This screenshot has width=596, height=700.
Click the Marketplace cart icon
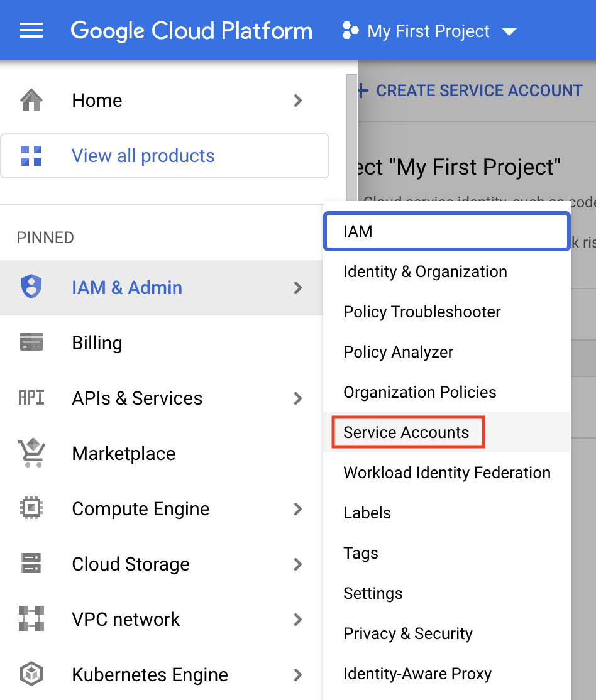click(31, 452)
